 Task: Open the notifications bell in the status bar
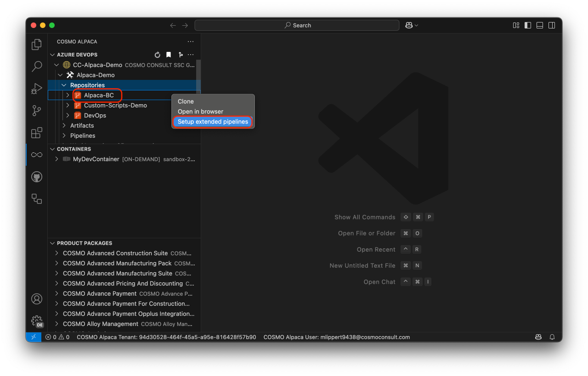click(552, 337)
